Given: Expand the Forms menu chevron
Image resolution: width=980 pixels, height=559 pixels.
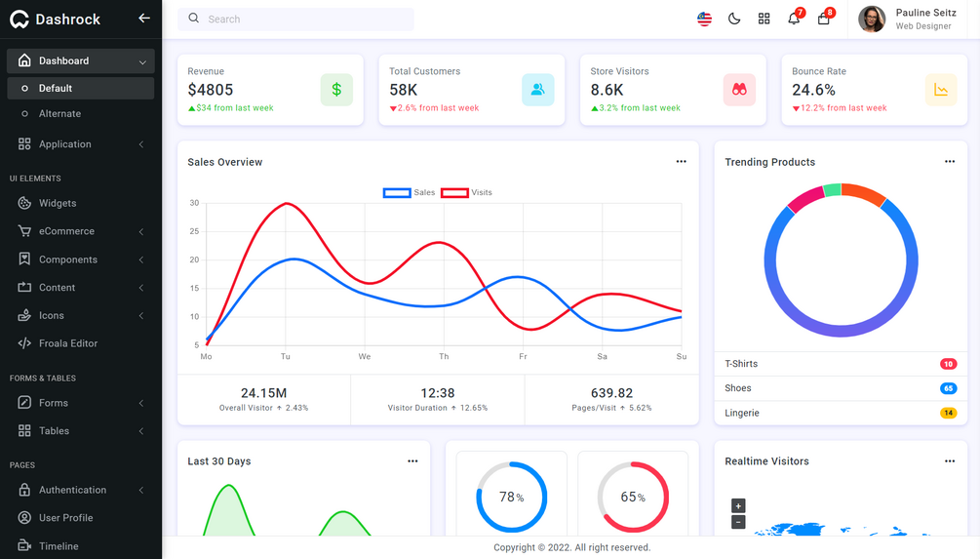Looking at the screenshot, I should pos(141,403).
